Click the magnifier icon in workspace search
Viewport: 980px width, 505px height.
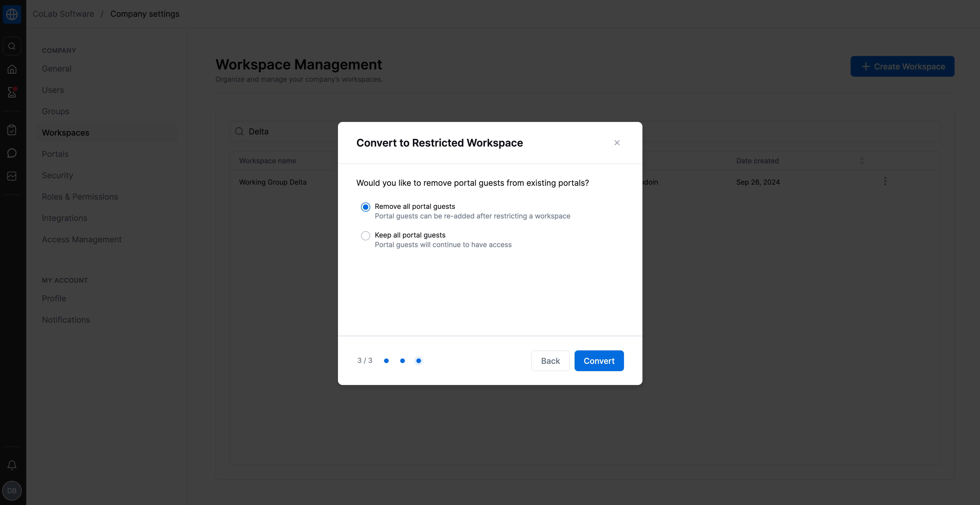(239, 132)
